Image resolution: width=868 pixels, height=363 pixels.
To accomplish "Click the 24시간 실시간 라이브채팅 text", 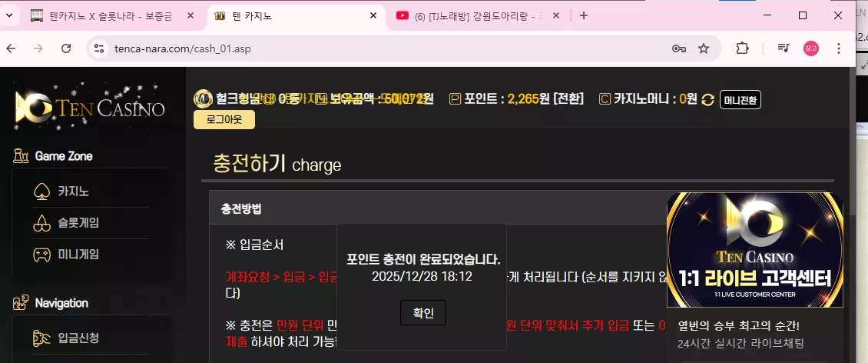I will click(740, 343).
